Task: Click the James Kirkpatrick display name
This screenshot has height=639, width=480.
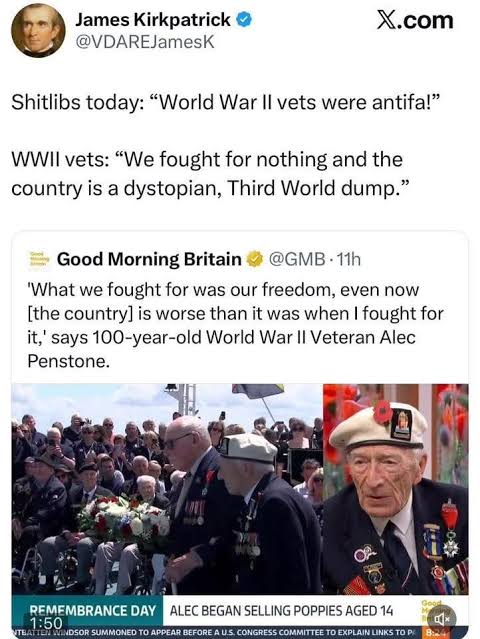Action: pyautogui.click(x=153, y=20)
